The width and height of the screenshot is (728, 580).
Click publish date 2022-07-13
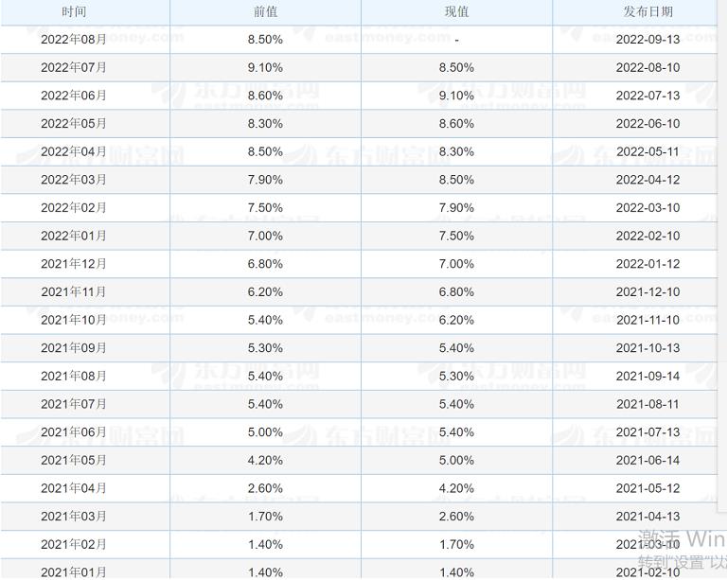point(648,96)
